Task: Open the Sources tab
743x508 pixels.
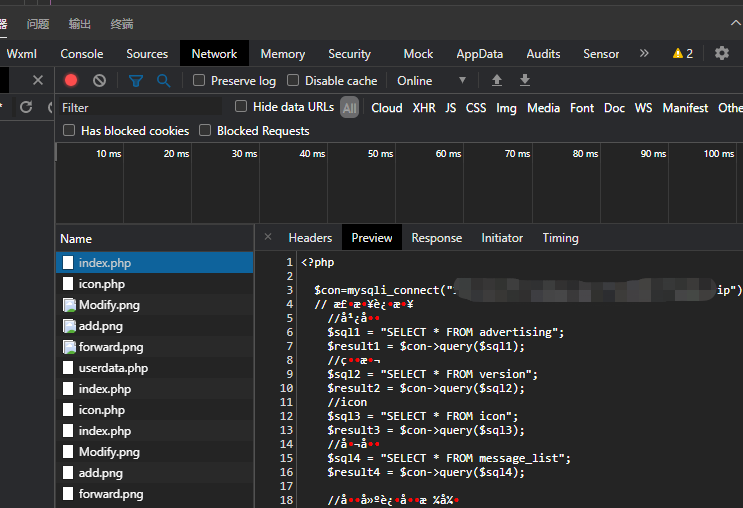Action: pyautogui.click(x=147, y=54)
